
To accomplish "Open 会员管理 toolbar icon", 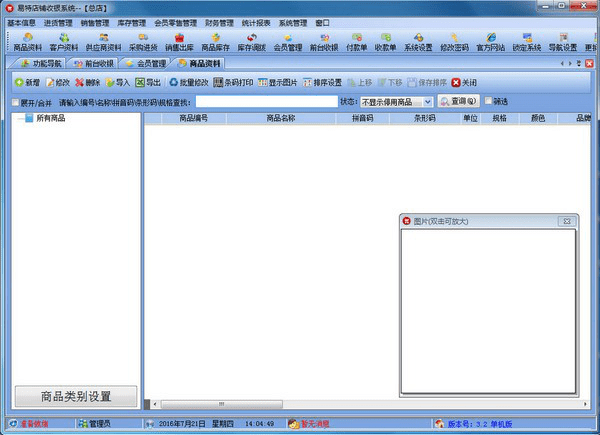I will pyautogui.click(x=288, y=42).
